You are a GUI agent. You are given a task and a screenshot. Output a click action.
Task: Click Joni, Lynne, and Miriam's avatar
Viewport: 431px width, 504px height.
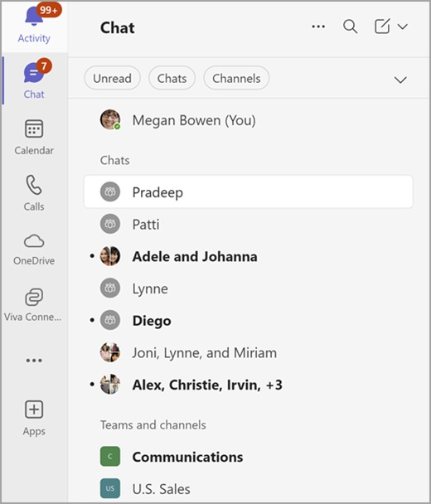(x=110, y=352)
